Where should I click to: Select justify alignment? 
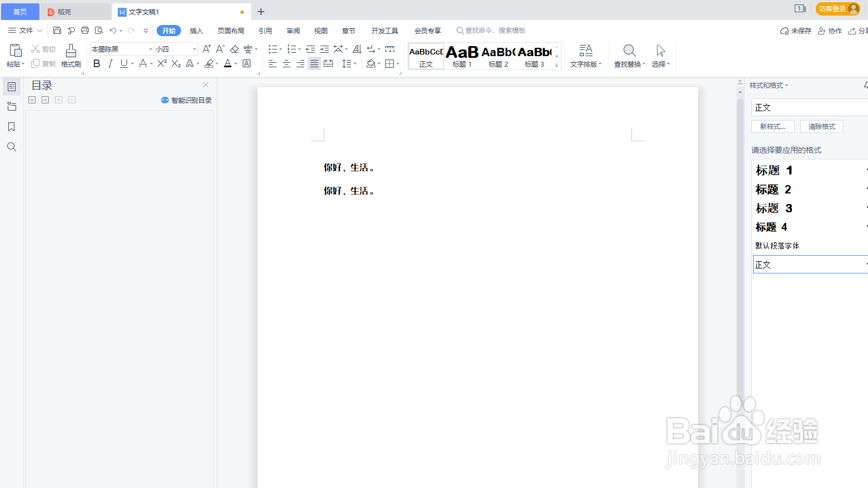(x=314, y=64)
